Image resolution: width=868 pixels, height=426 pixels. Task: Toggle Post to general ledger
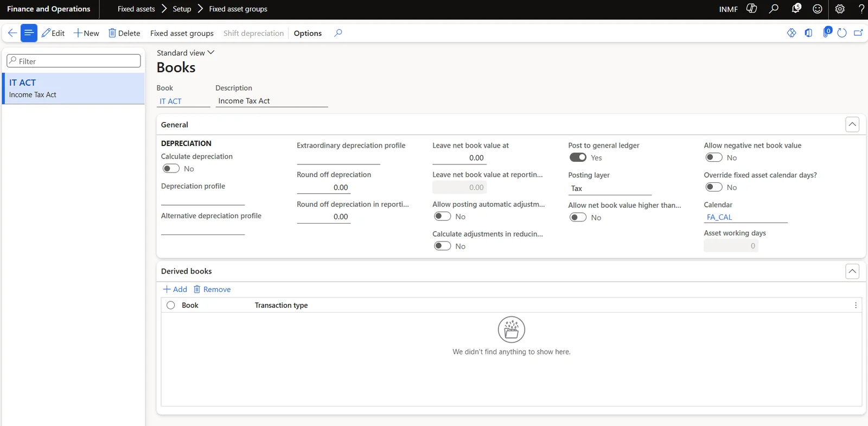578,157
